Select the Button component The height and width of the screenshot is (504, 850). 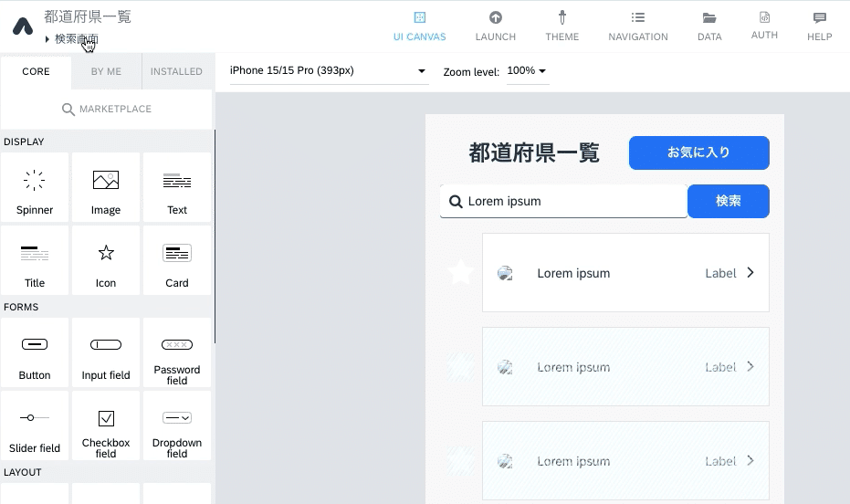(x=35, y=352)
